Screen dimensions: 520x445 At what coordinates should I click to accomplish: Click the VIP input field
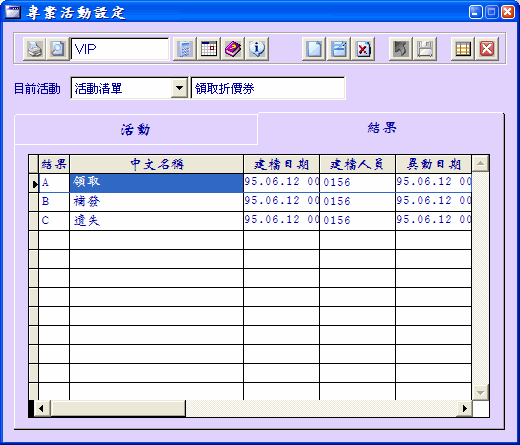pos(120,49)
